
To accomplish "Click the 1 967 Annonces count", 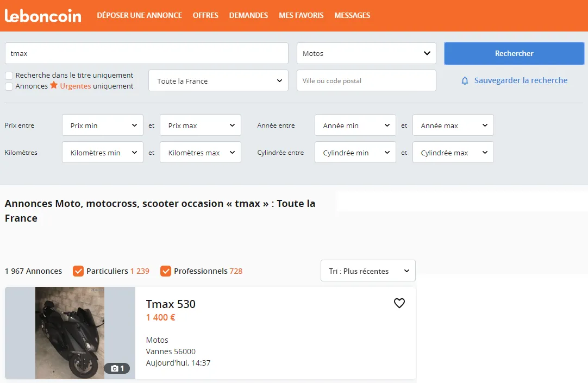I will (x=33, y=271).
